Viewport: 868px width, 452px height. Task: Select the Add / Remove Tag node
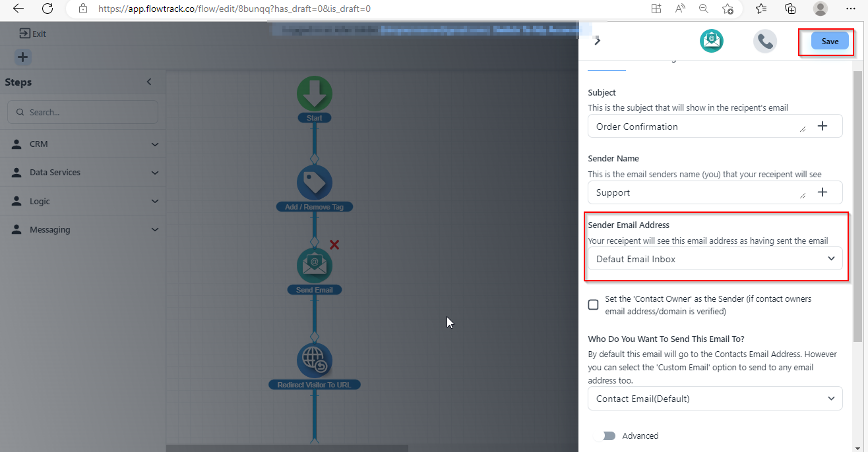tap(315, 183)
